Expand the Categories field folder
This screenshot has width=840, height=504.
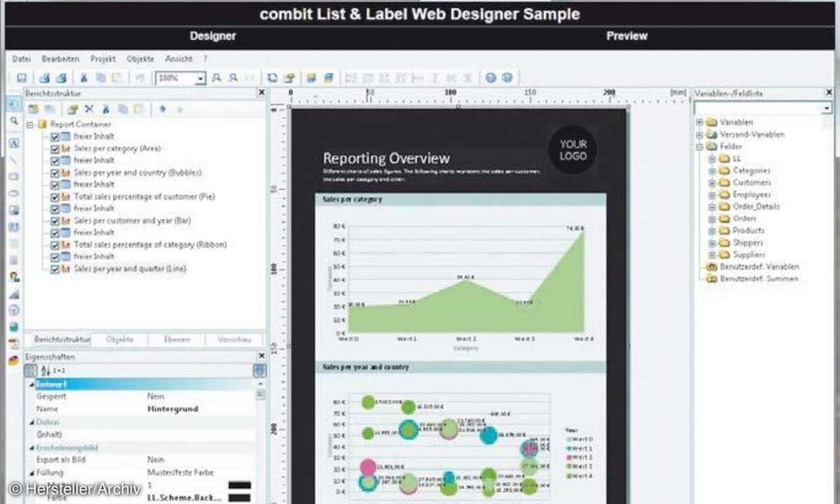[712, 171]
